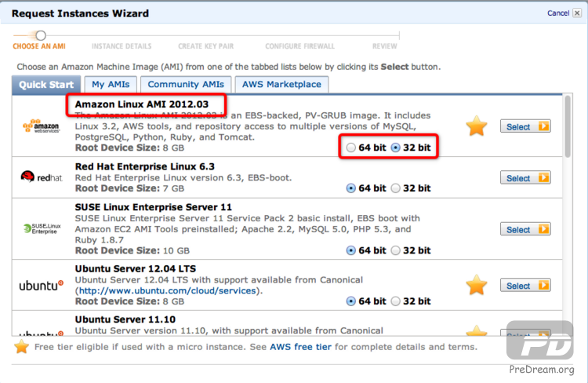Image resolution: width=588 pixels, height=383 pixels.
Task: Click the Review wizard step
Action: [x=384, y=46]
